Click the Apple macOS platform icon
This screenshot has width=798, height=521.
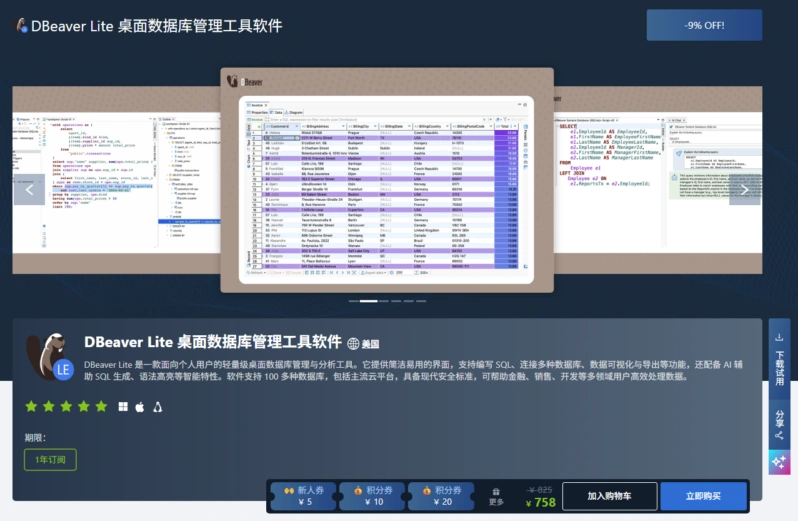tap(140, 407)
